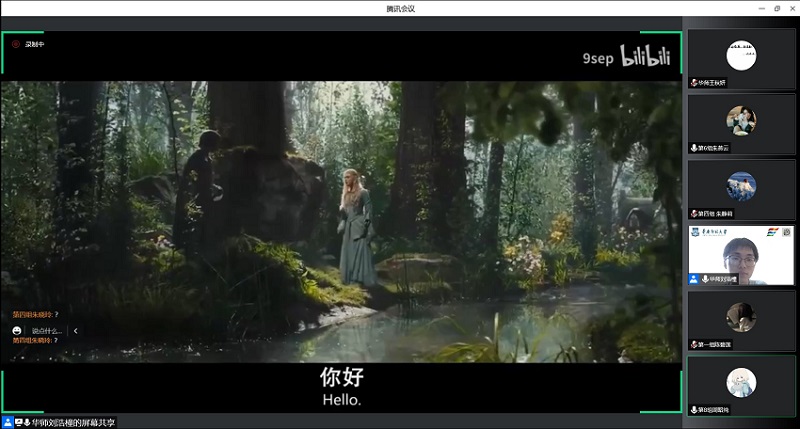Click the screen-share icon in bottom status bar
The image size is (800, 429).
click(19, 422)
